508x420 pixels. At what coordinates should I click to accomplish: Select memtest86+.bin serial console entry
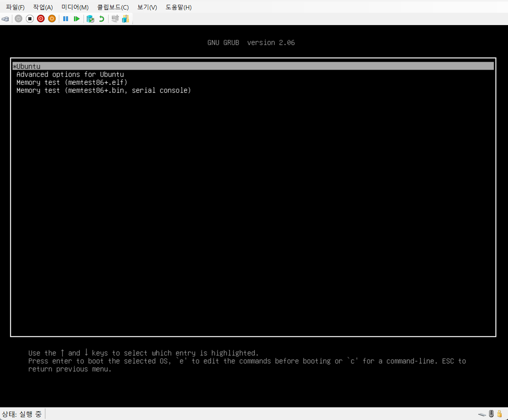[x=103, y=90]
